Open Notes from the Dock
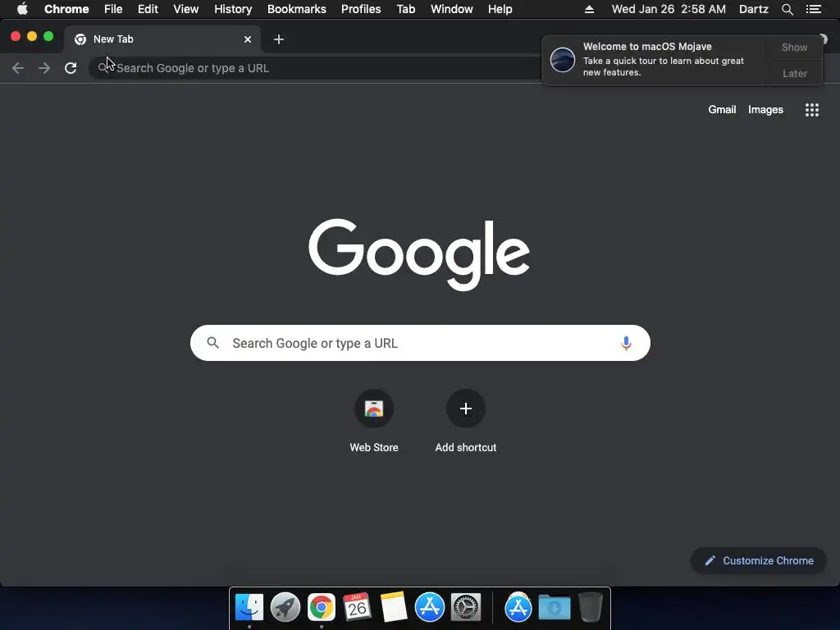Image resolution: width=840 pixels, height=630 pixels. click(393, 607)
